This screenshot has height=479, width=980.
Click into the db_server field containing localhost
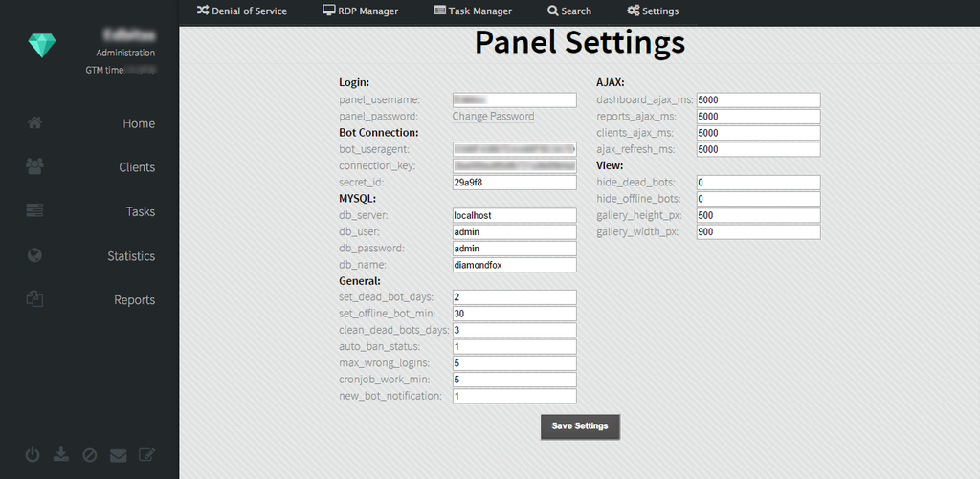pyautogui.click(x=514, y=215)
